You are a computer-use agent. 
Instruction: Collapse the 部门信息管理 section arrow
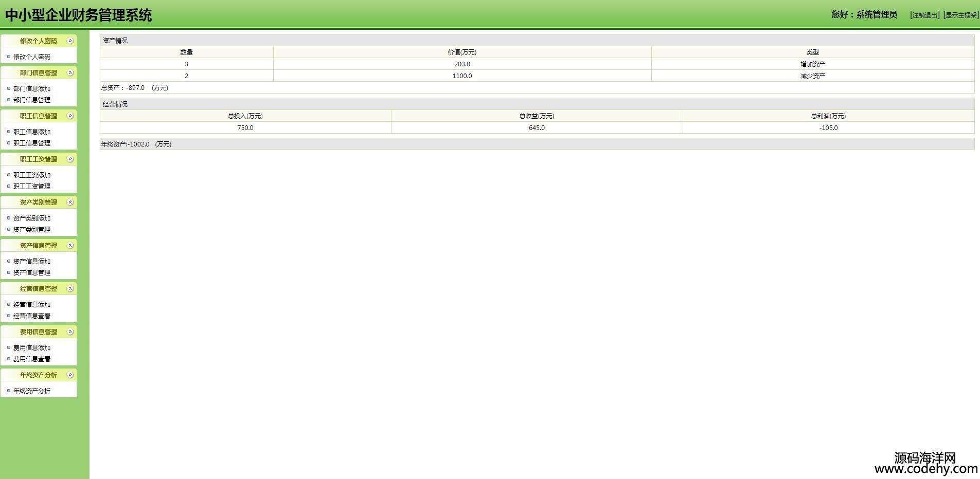(70, 73)
